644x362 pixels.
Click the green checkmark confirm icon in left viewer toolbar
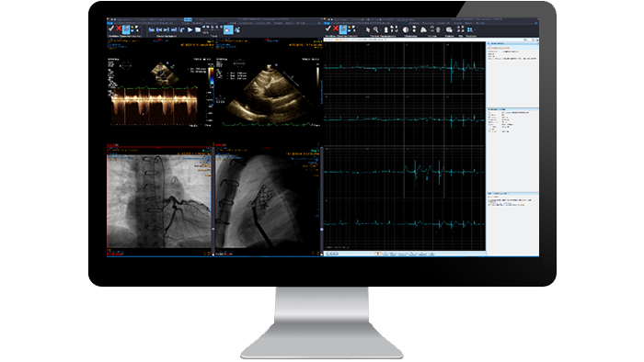tap(111, 29)
